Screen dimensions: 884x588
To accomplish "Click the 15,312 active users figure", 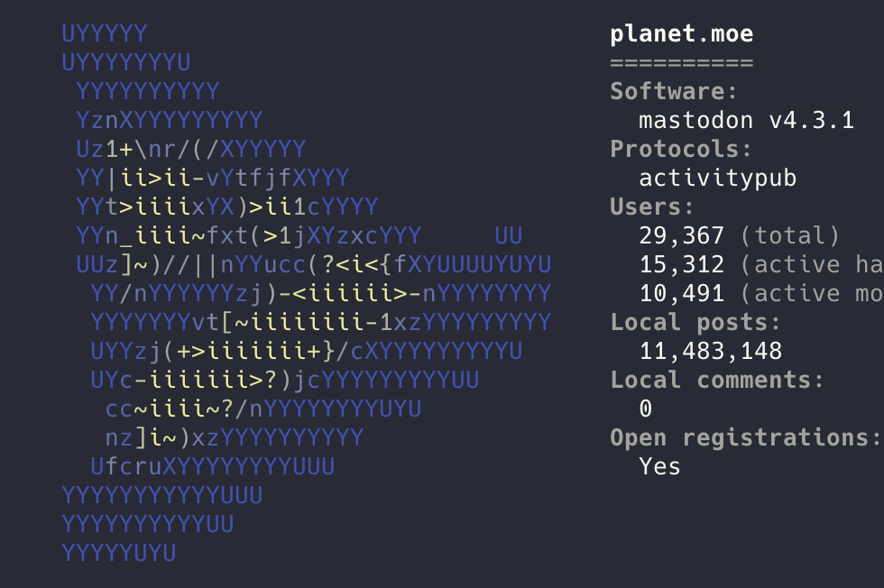I will tap(682, 264).
